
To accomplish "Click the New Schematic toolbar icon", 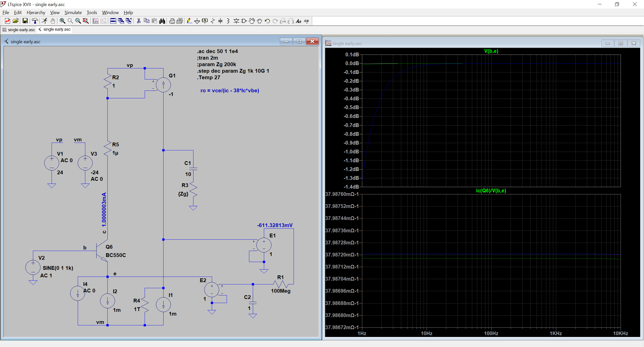I will click(x=8, y=21).
